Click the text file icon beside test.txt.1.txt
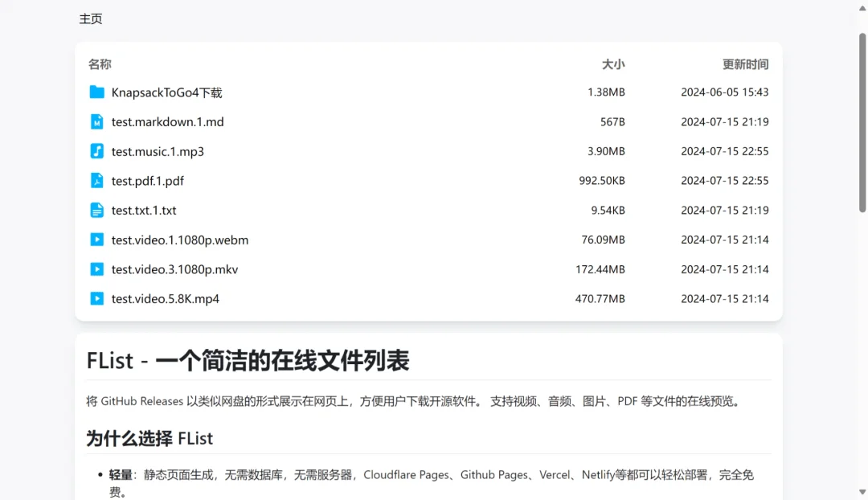868x500 pixels. coord(96,210)
